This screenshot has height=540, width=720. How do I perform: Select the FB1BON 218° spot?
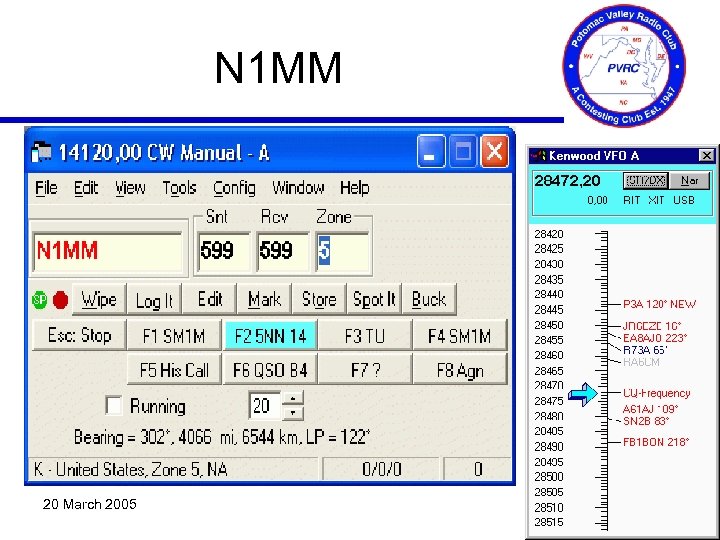point(656,442)
